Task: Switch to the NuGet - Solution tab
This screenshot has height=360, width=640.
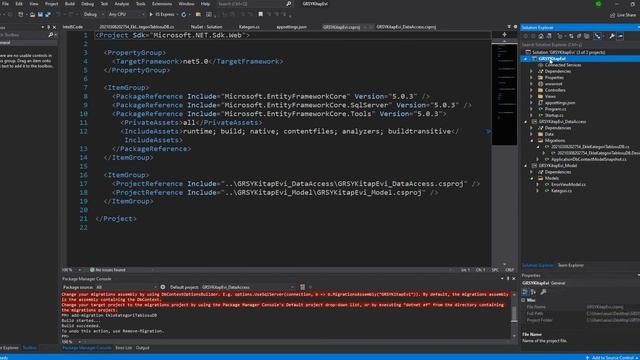Action: 207,27
